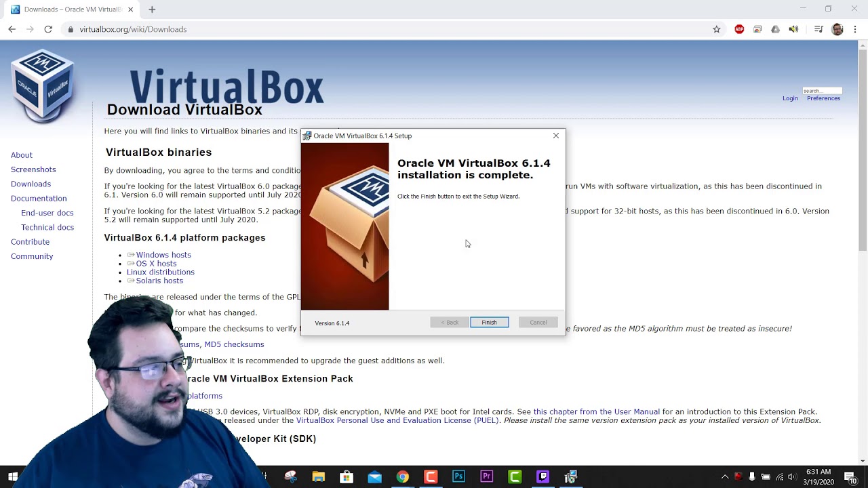Open the About sidebar link
The height and width of the screenshot is (488, 868).
click(x=22, y=155)
